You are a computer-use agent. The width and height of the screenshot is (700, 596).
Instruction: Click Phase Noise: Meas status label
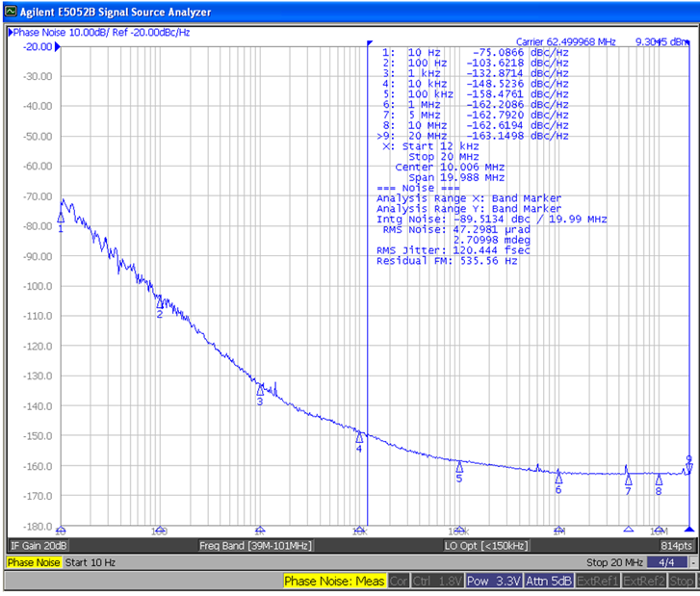334,582
